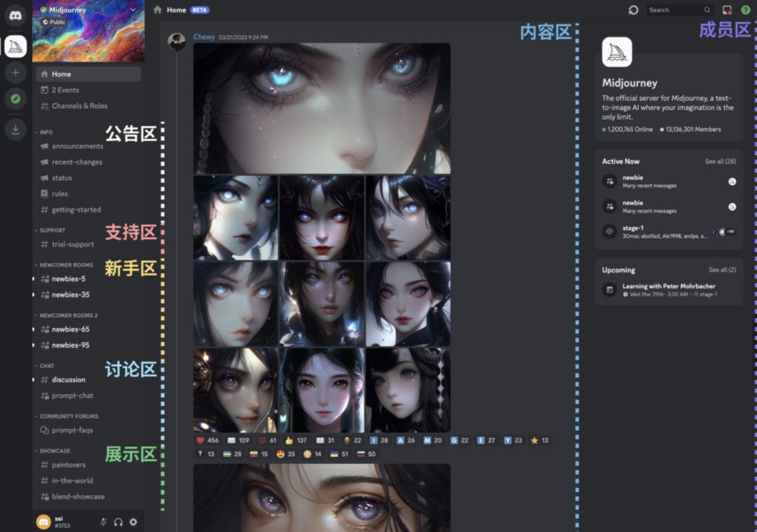Select the Midjourney sailboat server icon
This screenshot has width=757, height=532.
click(15, 46)
